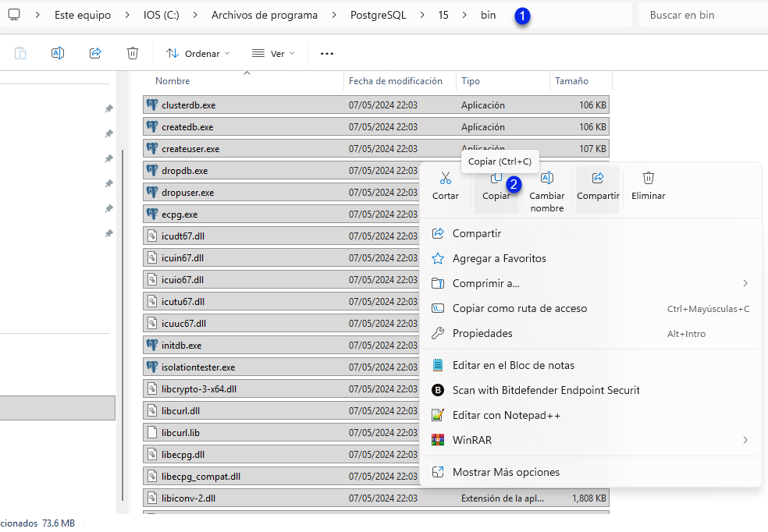Screen dimensions: 768x532
Task: Open the Comprimir a... submenu
Action: 590,283
